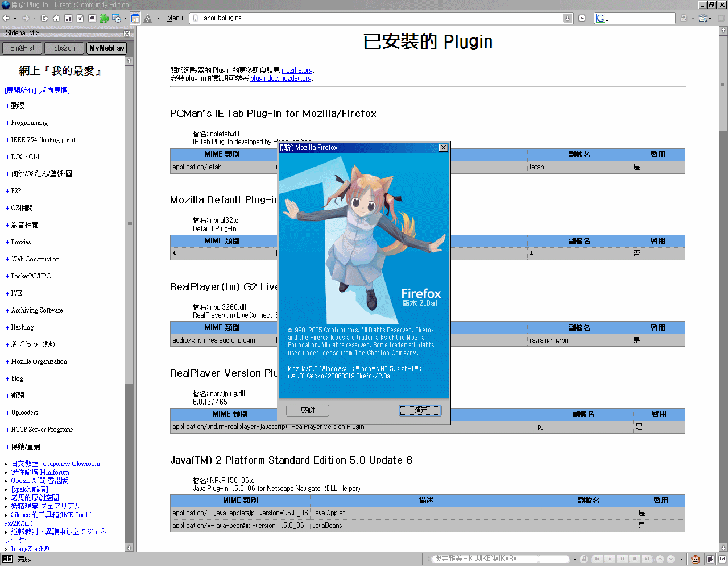Click the up chevron in player controls
The image size is (728, 566).
(x=660, y=559)
